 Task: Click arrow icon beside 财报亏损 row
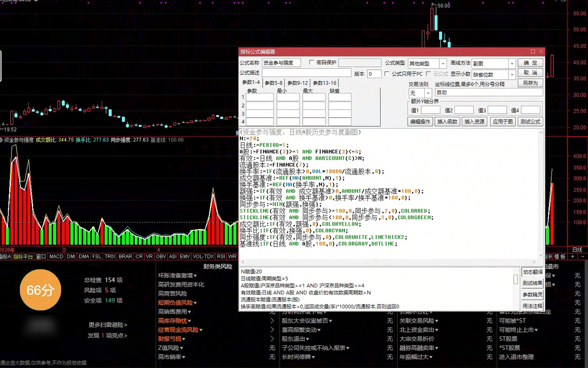pyautogui.click(x=272, y=339)
